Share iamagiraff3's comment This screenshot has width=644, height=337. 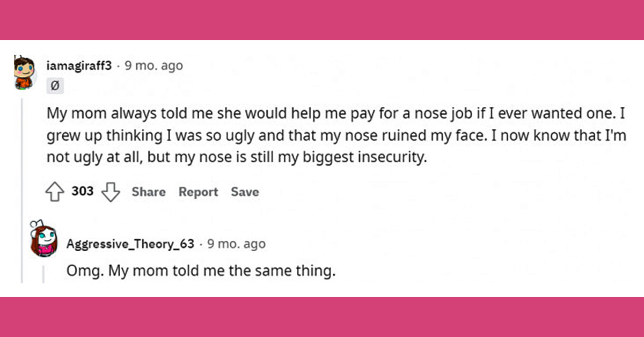click(x=148, y=192)
